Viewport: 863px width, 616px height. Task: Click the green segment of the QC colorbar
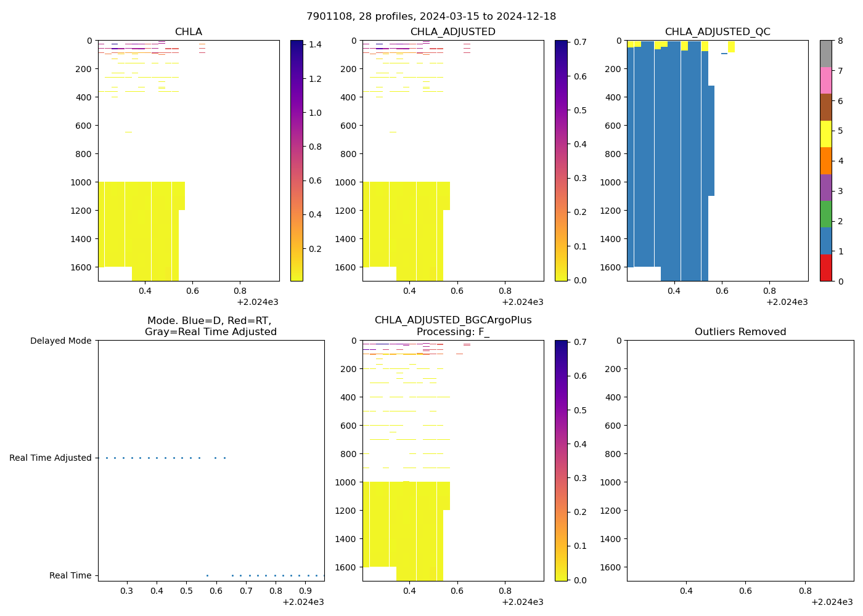[825, 214]
